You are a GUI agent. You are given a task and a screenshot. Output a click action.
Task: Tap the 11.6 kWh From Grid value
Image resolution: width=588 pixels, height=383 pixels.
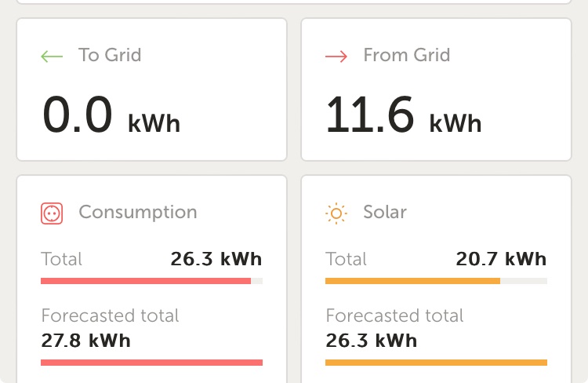point(403,115)
